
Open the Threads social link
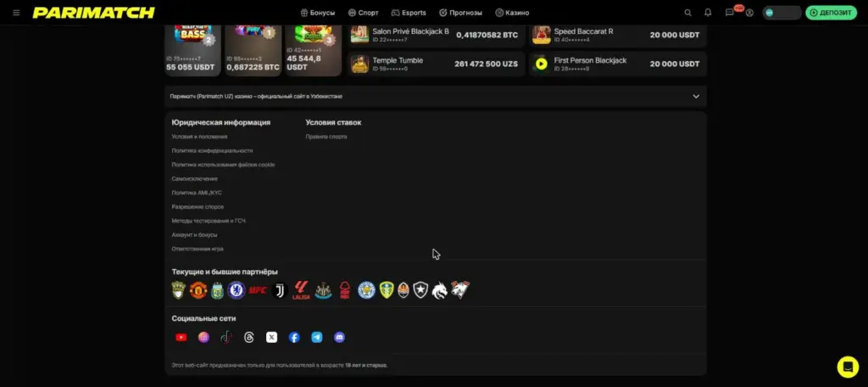[248, 337]
